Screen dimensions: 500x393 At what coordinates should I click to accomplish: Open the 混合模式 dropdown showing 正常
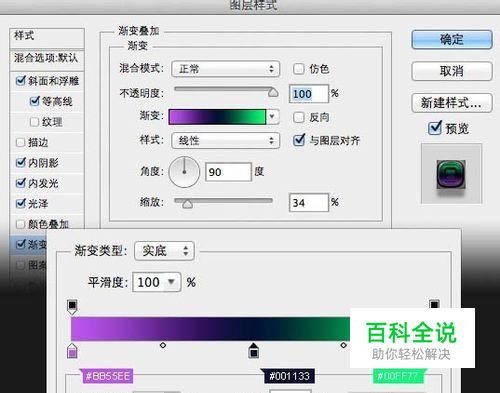(225, 69)
